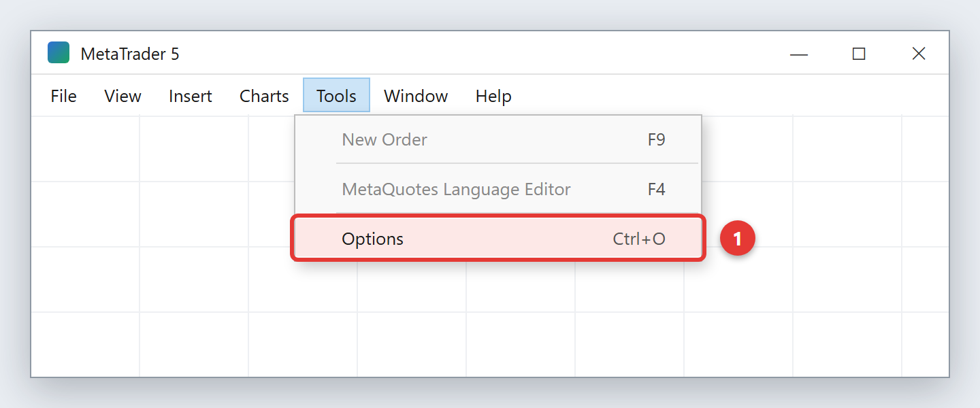Open the Help menu
This screenshot has height=408, width=980.
click(493, 96)
